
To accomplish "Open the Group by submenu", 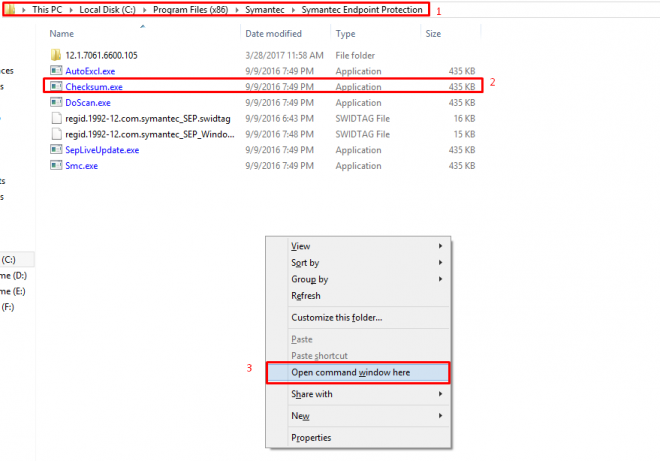I will tap(358, 279).
